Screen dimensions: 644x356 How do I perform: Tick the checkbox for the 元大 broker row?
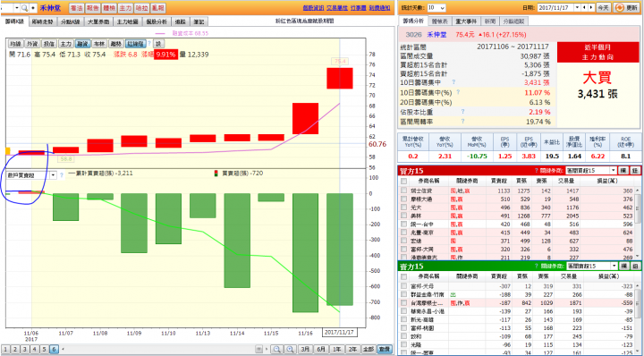click(x=404, y=208)
